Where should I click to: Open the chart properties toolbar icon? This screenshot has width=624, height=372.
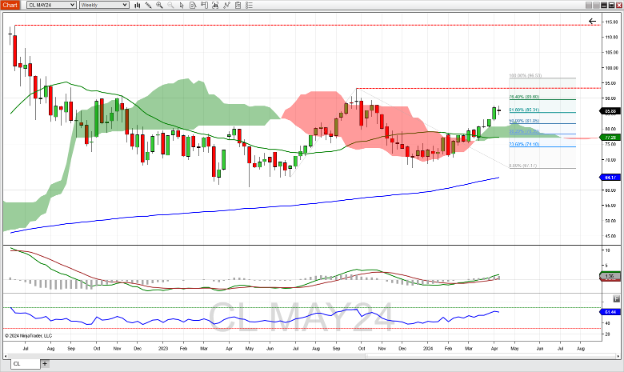(238, 5)
